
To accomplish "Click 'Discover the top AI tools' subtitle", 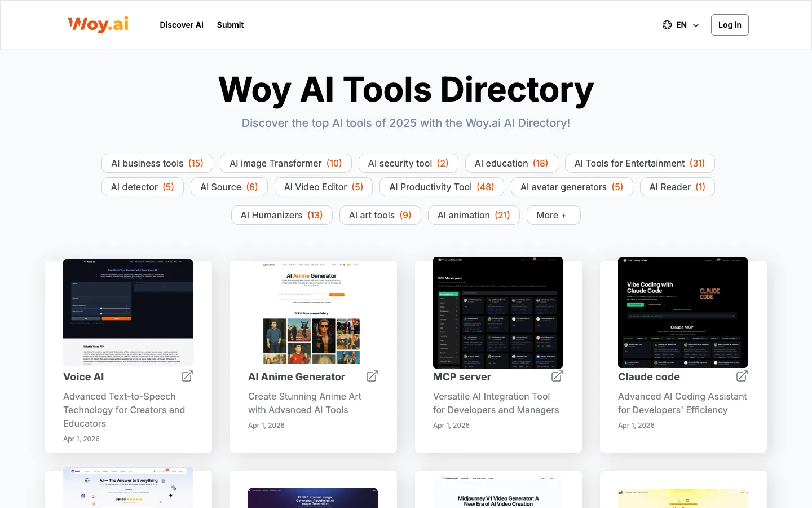I will 406,123.
